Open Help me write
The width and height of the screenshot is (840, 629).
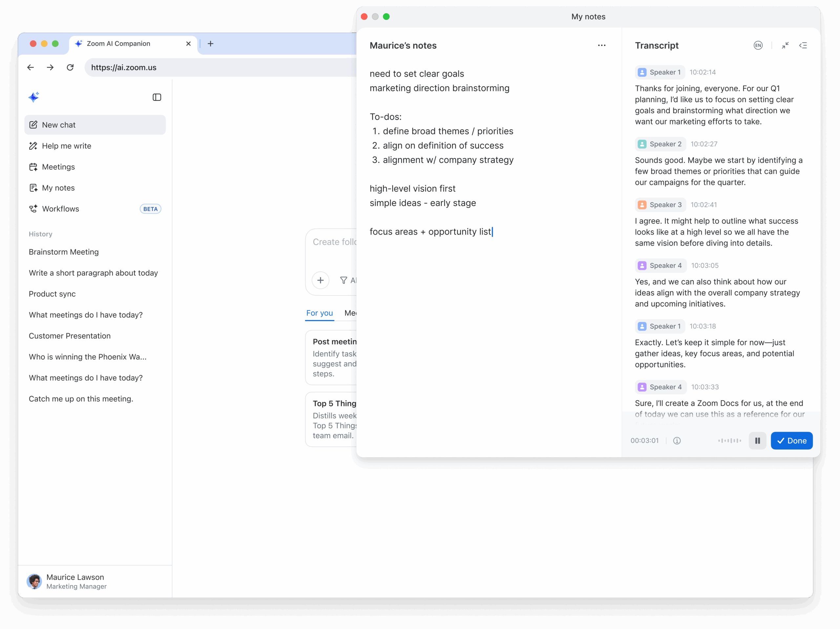(x=95, y=146)
